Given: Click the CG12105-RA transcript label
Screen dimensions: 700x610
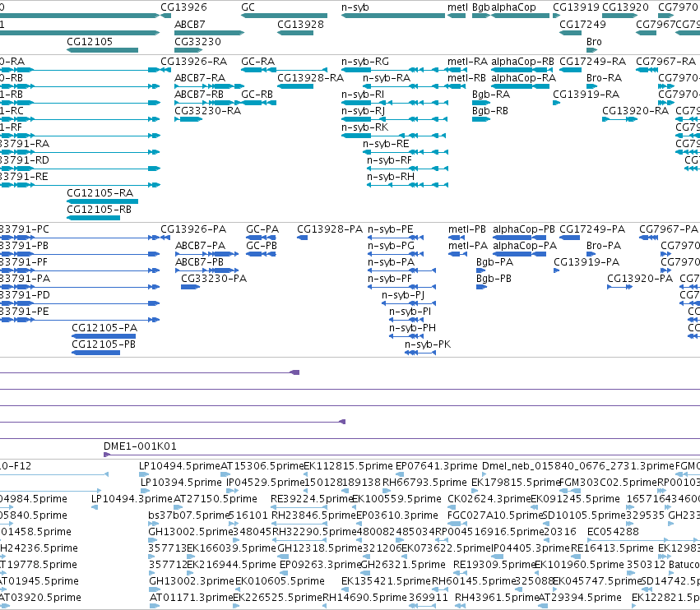Looking at the screenshot, I should (100, 193).
